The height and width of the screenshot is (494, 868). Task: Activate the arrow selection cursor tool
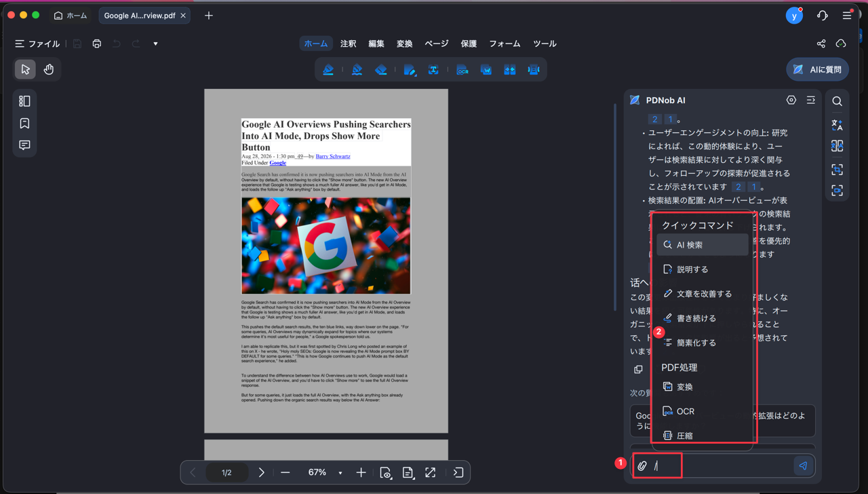(x=25, y=69)
